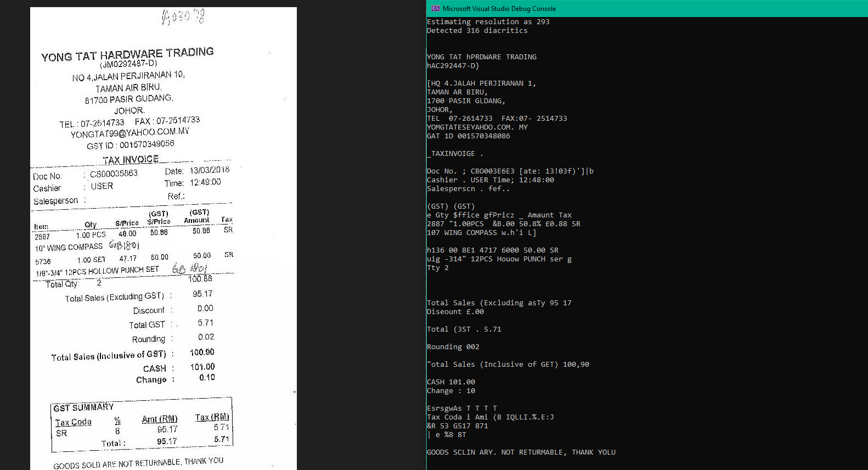Click handwritten note at top of receipt
868x470 pixels.
click(183, 17)
